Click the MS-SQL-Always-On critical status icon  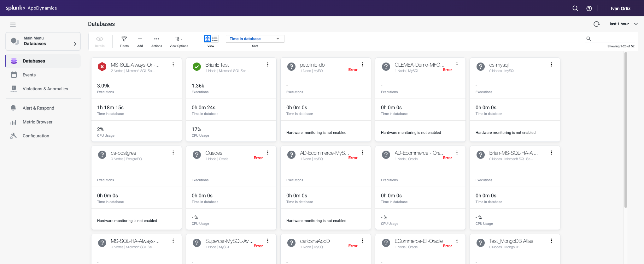pos(102,67)
